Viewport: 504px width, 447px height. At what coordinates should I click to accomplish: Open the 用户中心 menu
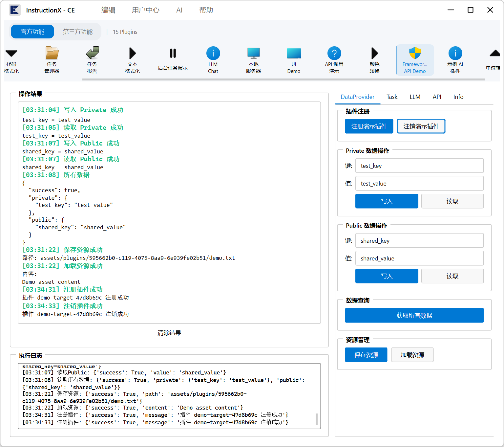(x=146, y=10)
